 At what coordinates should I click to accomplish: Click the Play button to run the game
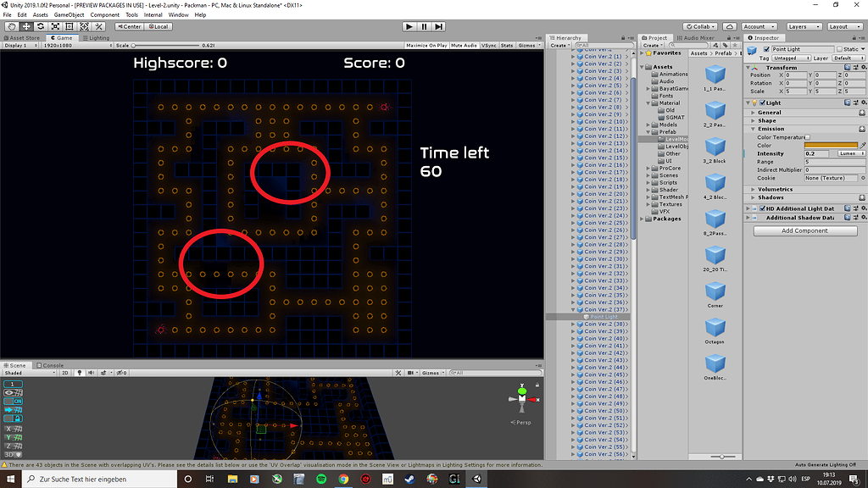409,25
